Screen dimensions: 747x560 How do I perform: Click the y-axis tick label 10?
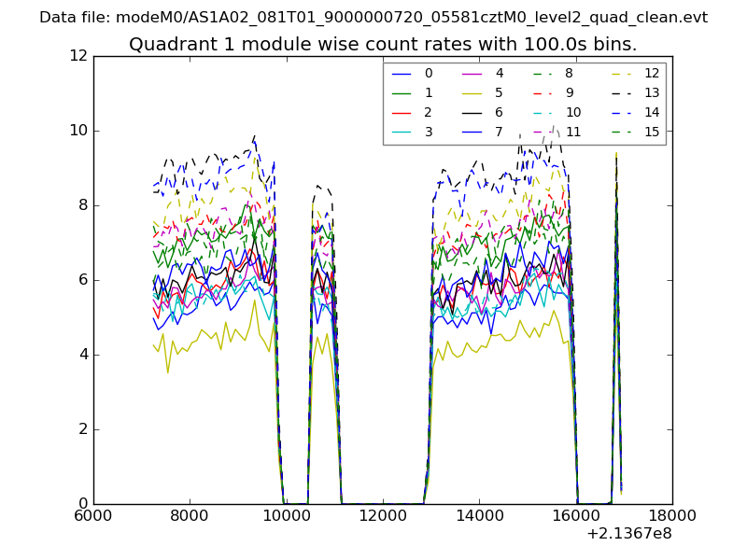(x=77, y=131)
